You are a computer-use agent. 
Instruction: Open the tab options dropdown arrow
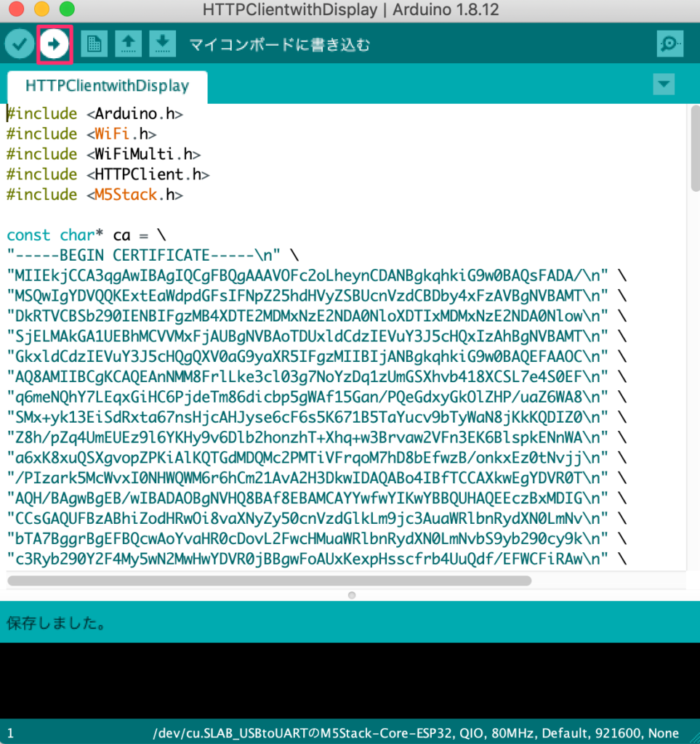664,84
